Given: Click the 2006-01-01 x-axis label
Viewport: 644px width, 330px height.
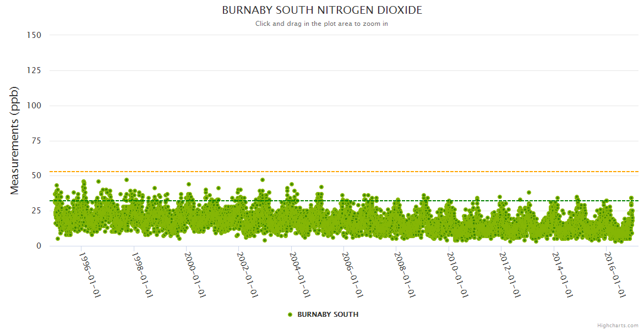Looking at the screenshot, I should click(353, 274).
